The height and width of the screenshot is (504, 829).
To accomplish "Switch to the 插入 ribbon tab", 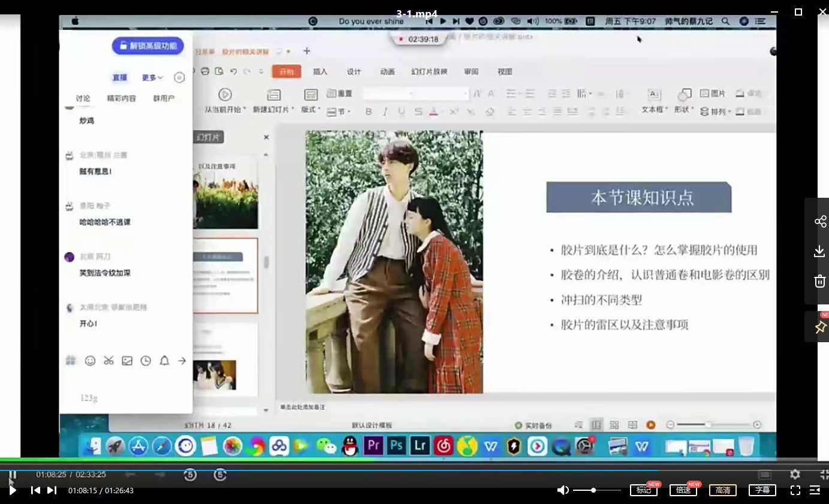I will tap(319, 71).
